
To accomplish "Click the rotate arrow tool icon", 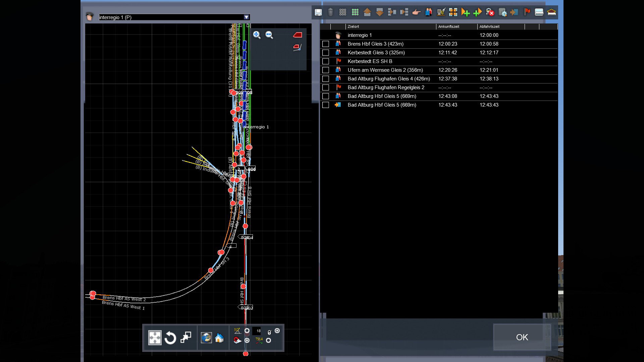I will [170, 338].
